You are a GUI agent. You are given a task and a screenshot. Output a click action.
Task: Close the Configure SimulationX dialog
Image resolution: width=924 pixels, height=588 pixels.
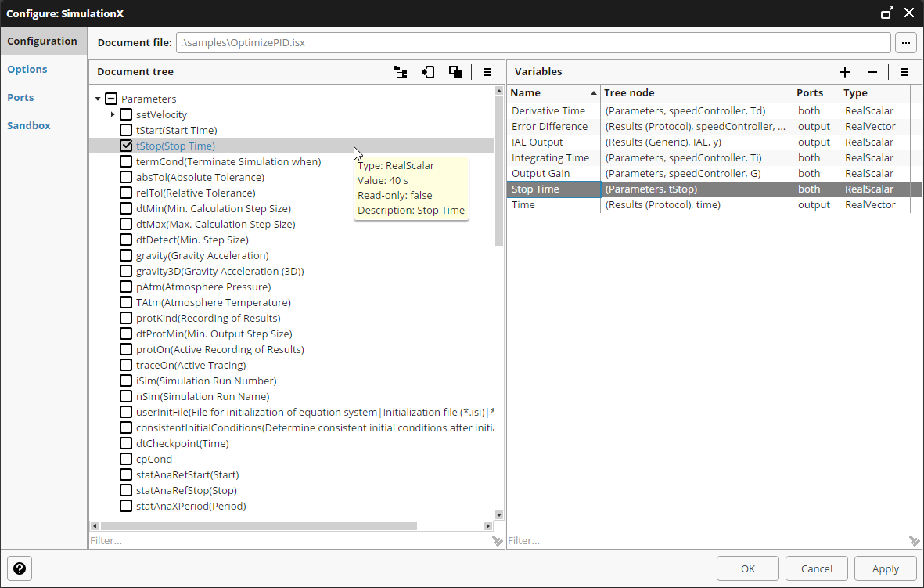click(909, 13)
